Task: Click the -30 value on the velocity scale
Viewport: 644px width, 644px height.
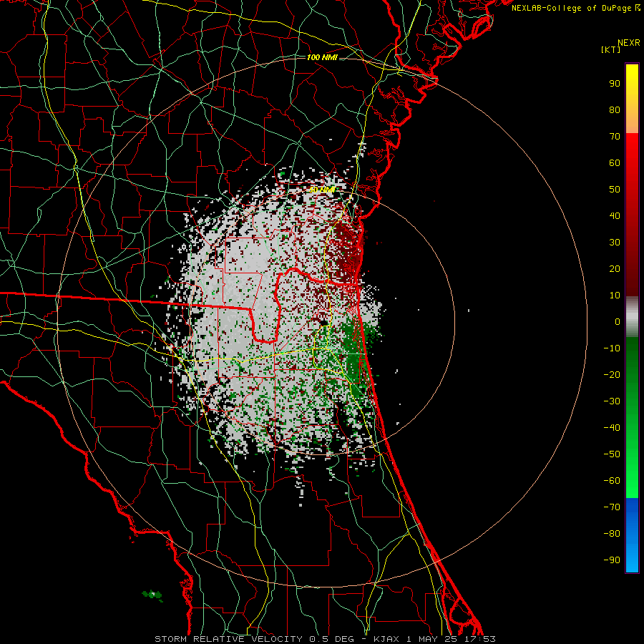Action: [612, 401]
